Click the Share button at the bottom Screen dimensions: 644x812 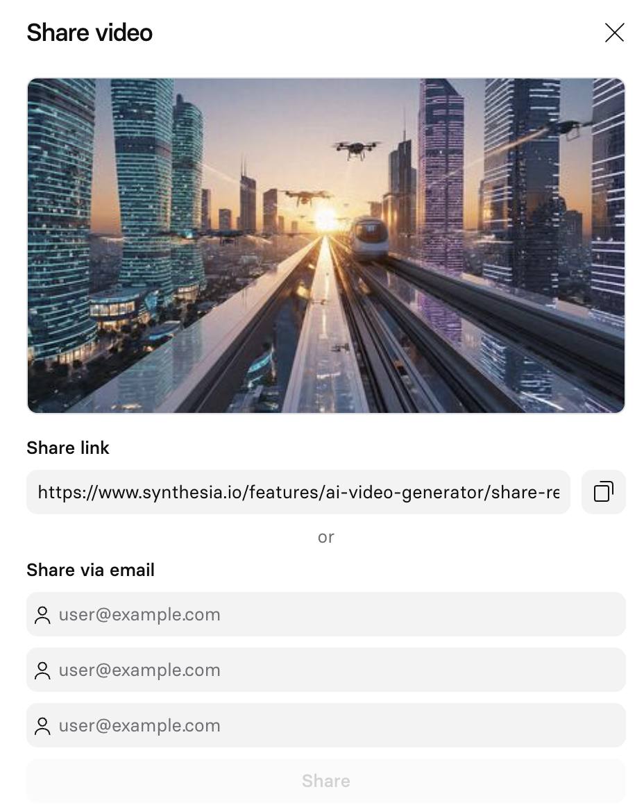(326, 780)
